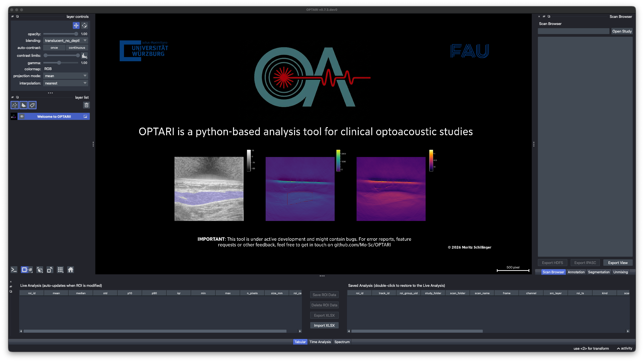Click Live Analysis horizontal scrollbar
Viewport: 644px width, 362px height.
point(155,331)
